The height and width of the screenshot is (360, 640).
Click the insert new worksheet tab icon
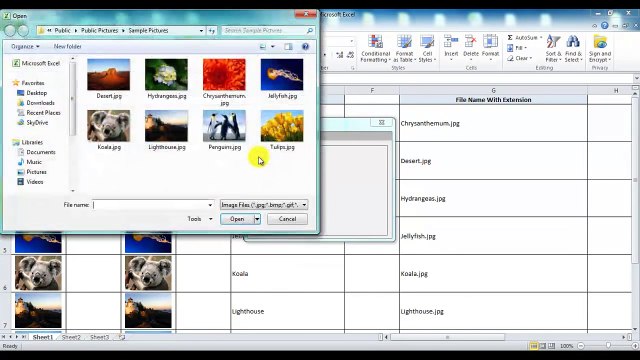(x=121, y=337)
